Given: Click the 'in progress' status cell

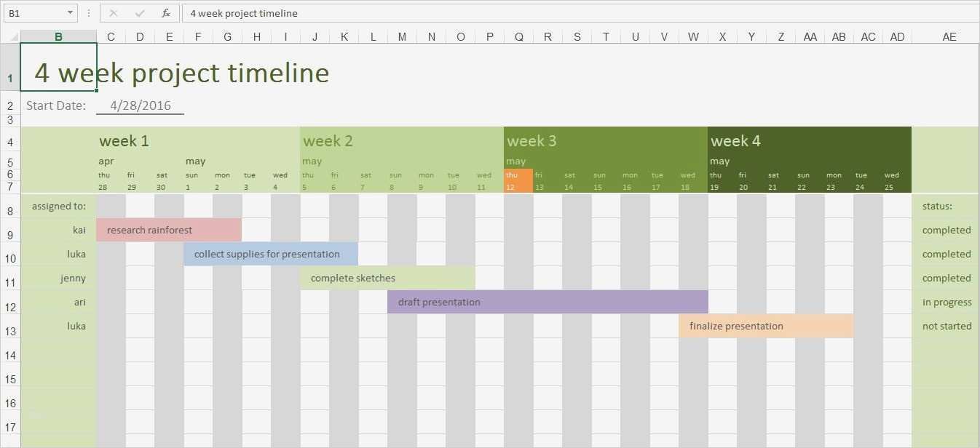Looking at the screenshot, I should pos(946,302).
